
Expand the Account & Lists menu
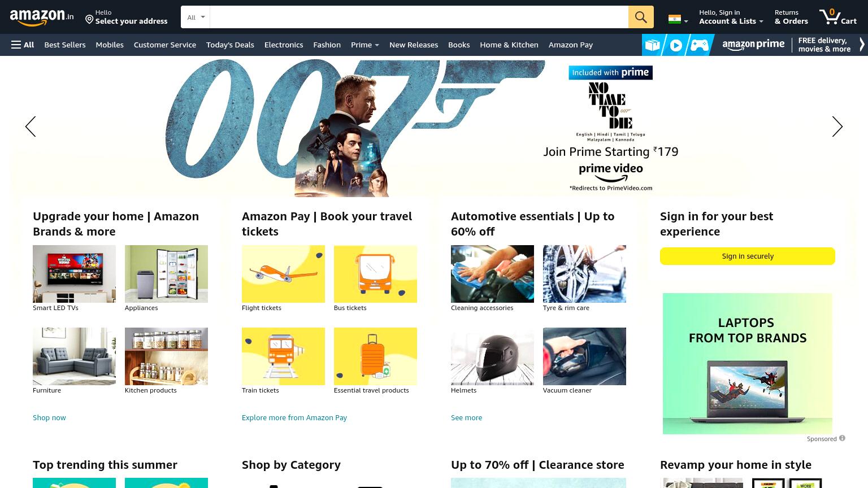coord(731,17)
